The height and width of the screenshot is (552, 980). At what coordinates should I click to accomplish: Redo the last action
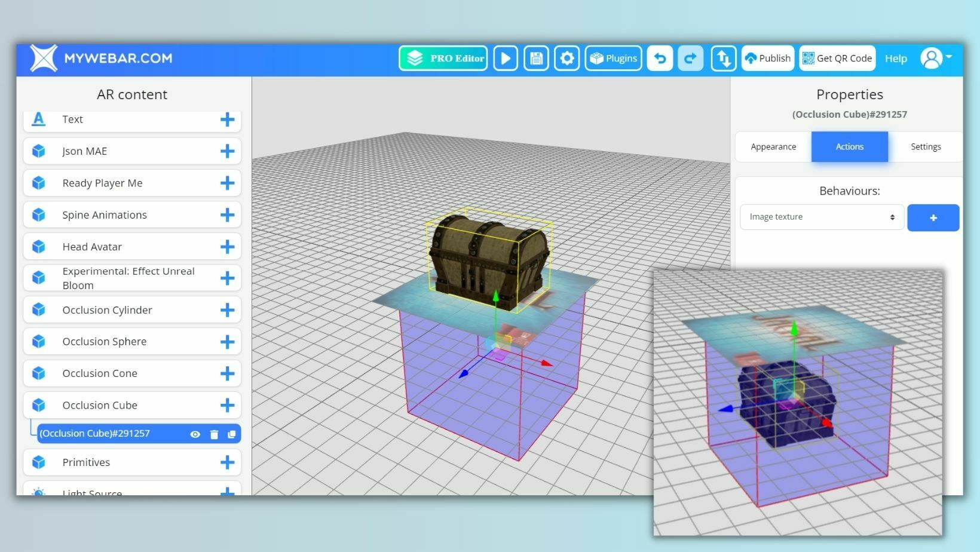(x=690, y=58)
